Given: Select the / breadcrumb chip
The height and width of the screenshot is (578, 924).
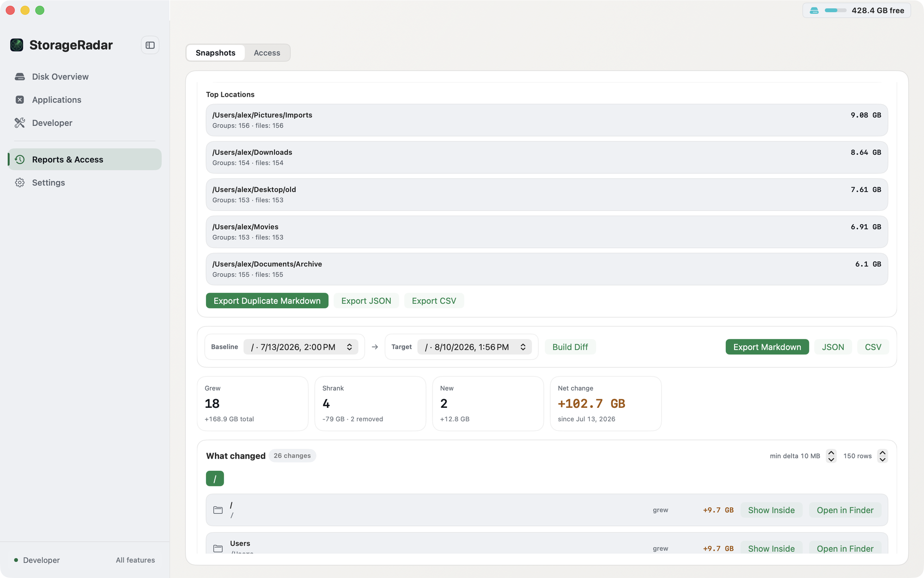Looking at the screenshot, I should pyautogui.click(x=215, y=479).
